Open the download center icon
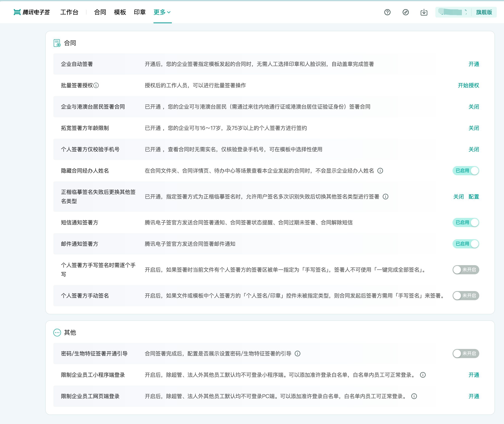The image size is (504, 424). [424, 12]
